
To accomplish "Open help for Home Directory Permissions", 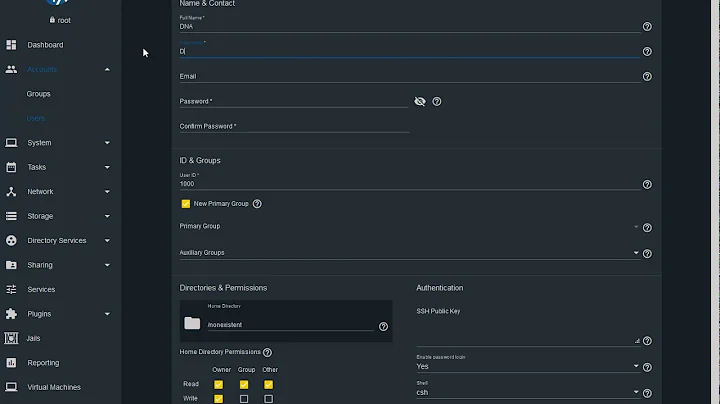I will point(267,352).
